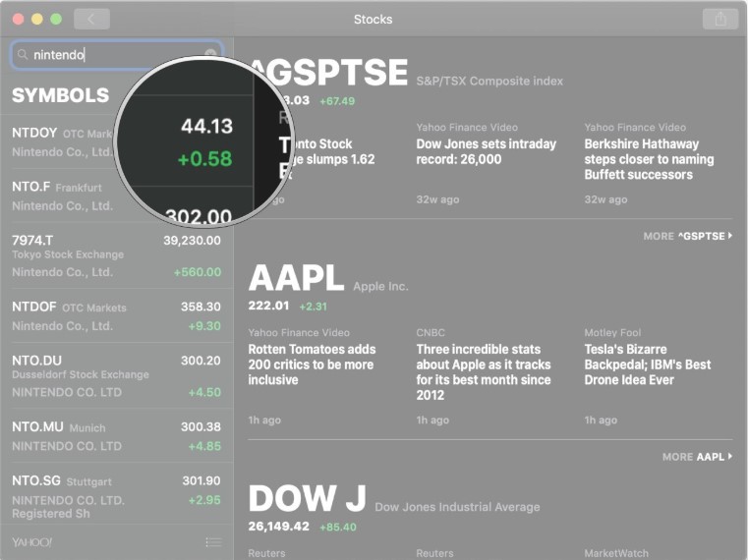Image resolution: width=748 pixels, height=560 pixels.
Task: Click the +4.85 change for NTO.MU
Action: [x=204, y=446]
